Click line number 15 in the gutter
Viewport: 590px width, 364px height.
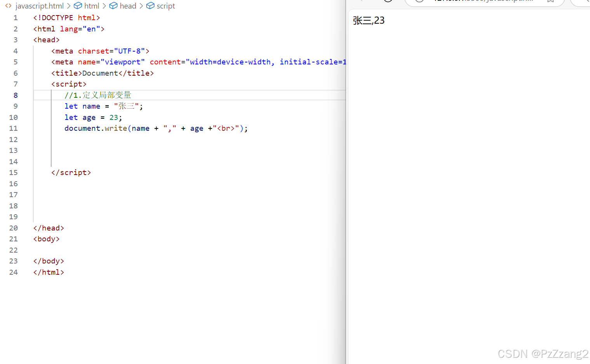click(14, 173)
